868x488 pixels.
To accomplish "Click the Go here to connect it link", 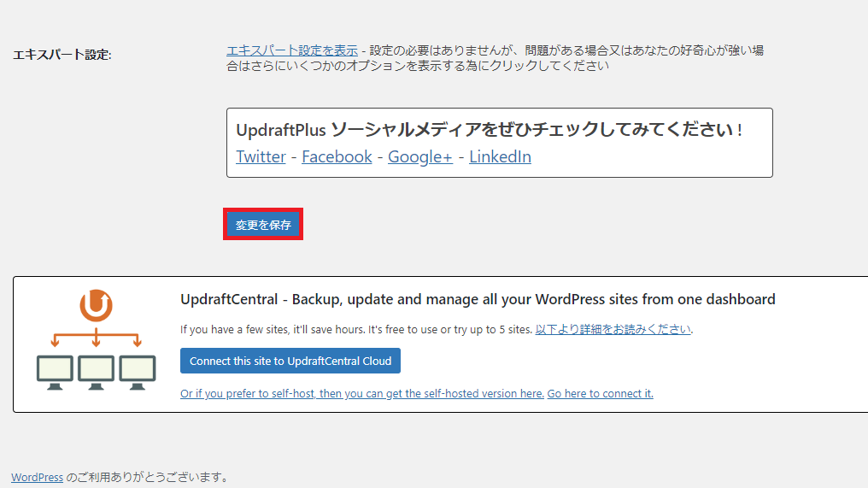I will coord(600,393).
